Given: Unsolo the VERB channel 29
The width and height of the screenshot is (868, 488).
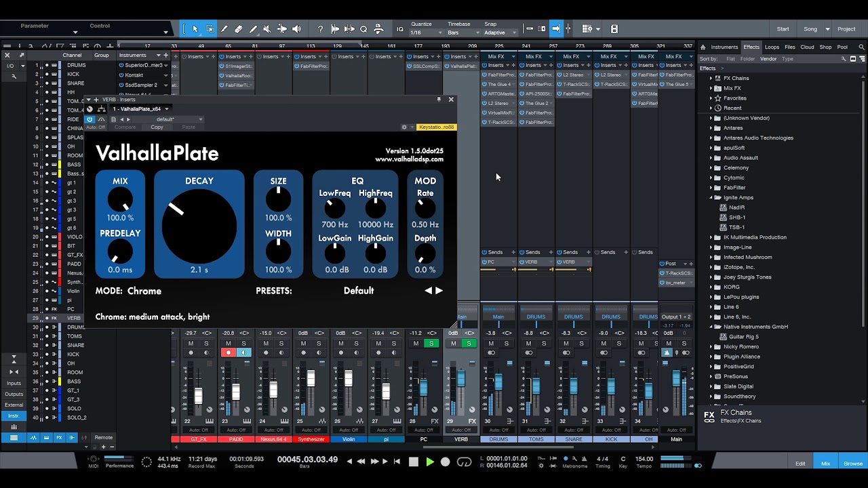Looking at the screenshot, I should click(469, 344).
